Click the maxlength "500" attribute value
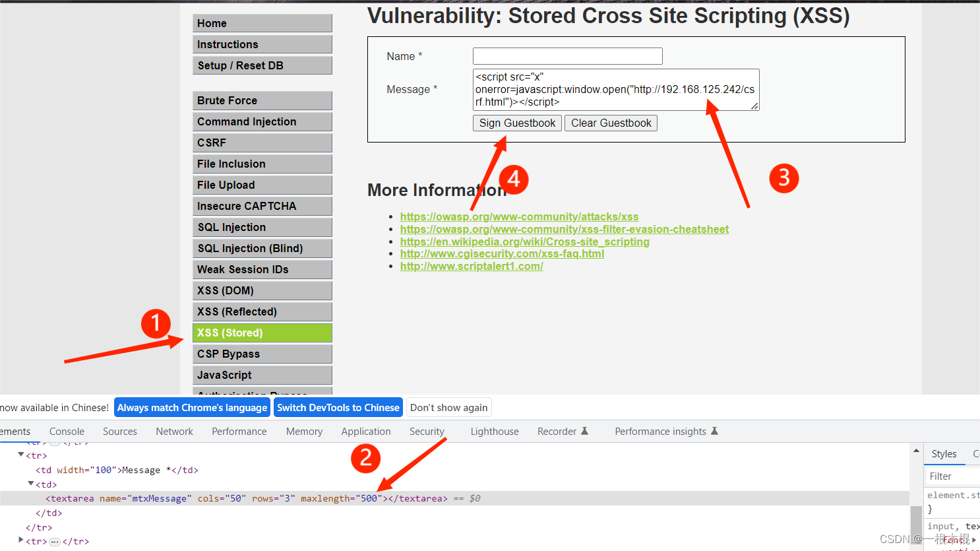 click(x=369, y=498)
